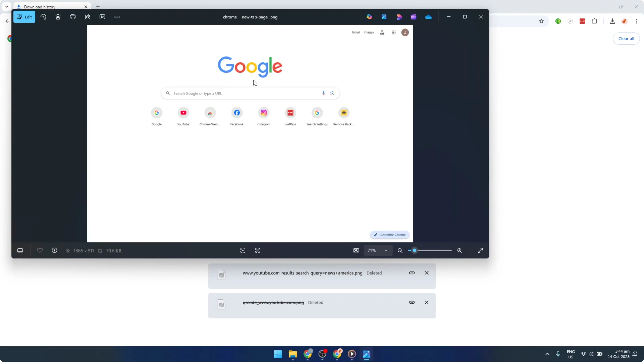Rotate the image in Photos toolbar
The width and height of the screenshot is (644, 362).
tap(43, 17)
